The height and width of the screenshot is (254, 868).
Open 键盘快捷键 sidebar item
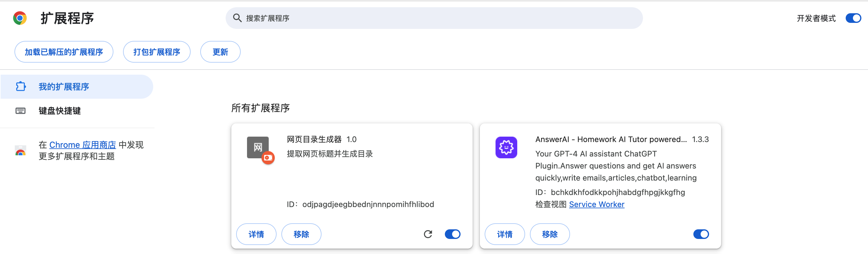(x=60, y=111)
